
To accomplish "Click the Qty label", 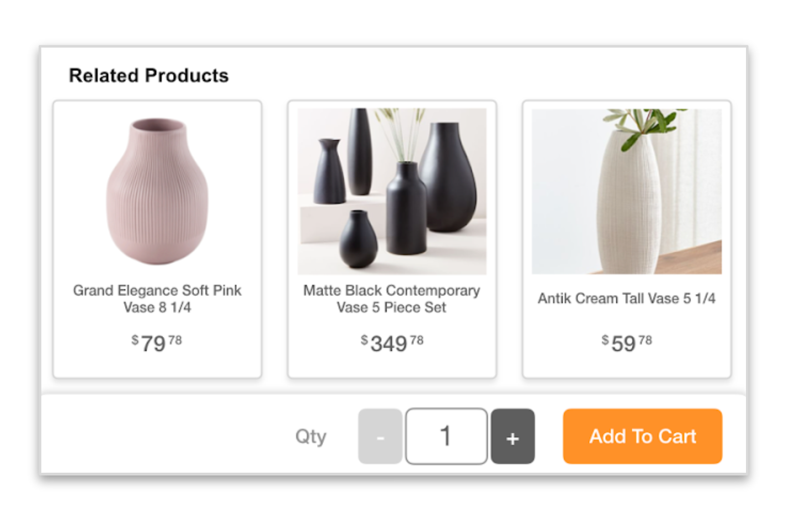I will pos(311,437).
